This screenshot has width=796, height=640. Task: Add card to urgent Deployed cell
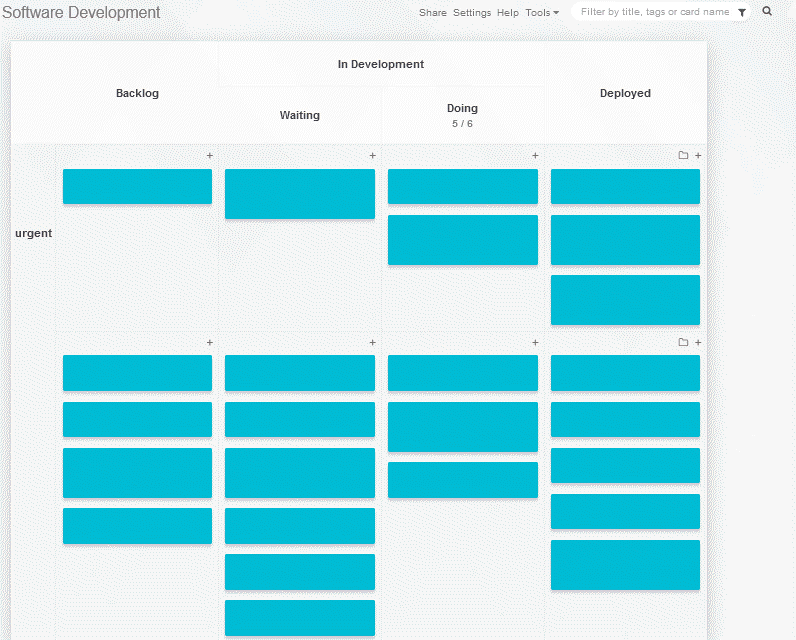point(698,156)
